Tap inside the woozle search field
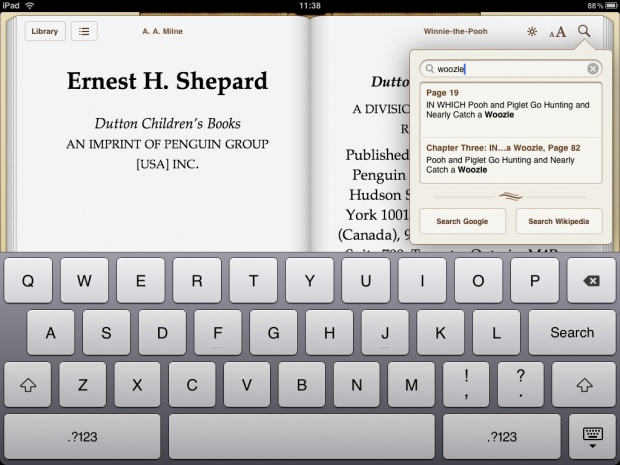The height and width of the screenshot is (465, 620). (x=510, y=69)
